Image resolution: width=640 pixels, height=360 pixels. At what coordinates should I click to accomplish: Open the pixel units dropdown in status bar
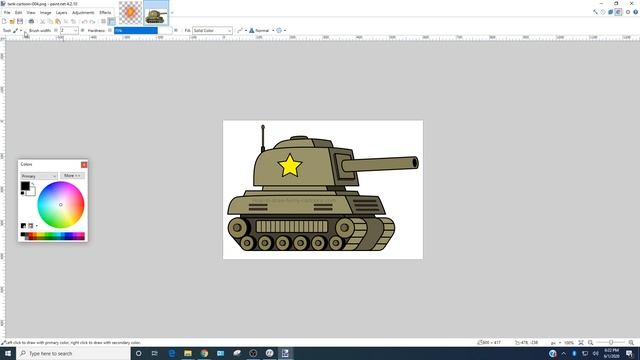[556, 342]
